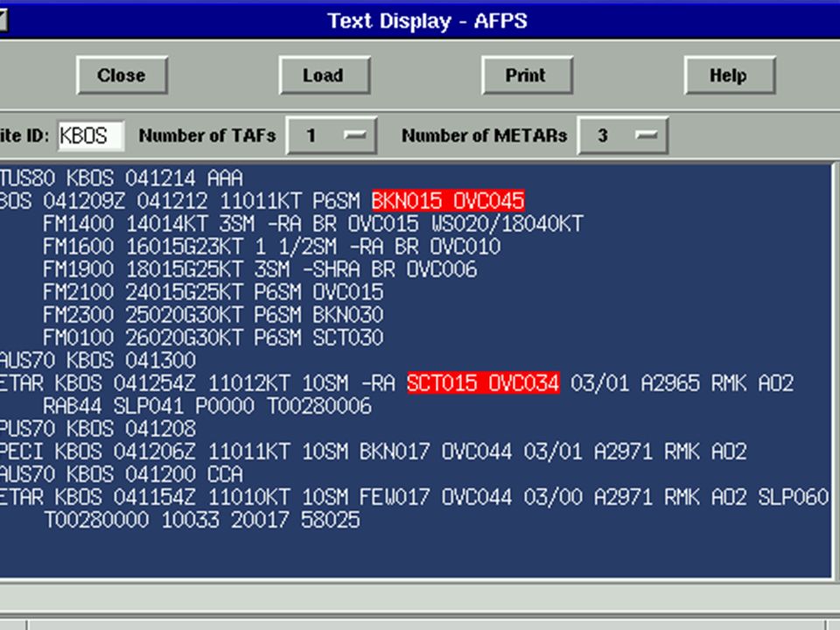Open the window menu icon in title bar

click(3, 20)
